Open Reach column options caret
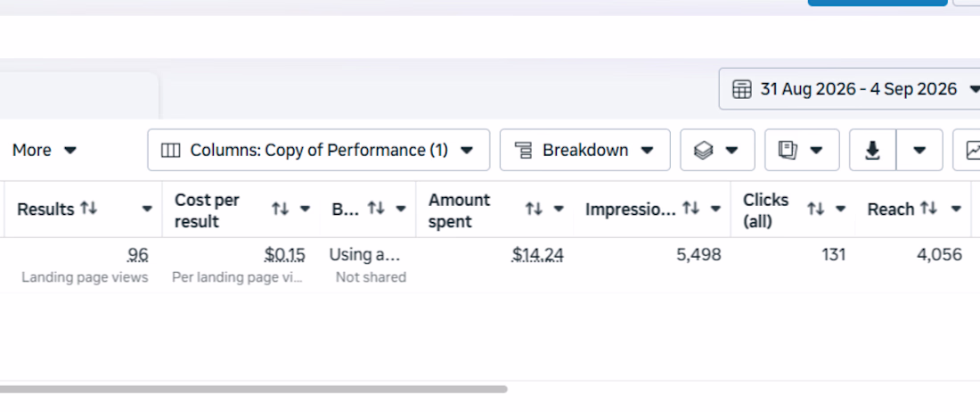The width and height of the screenshot is (980, 412). click(x=956, y=209)
